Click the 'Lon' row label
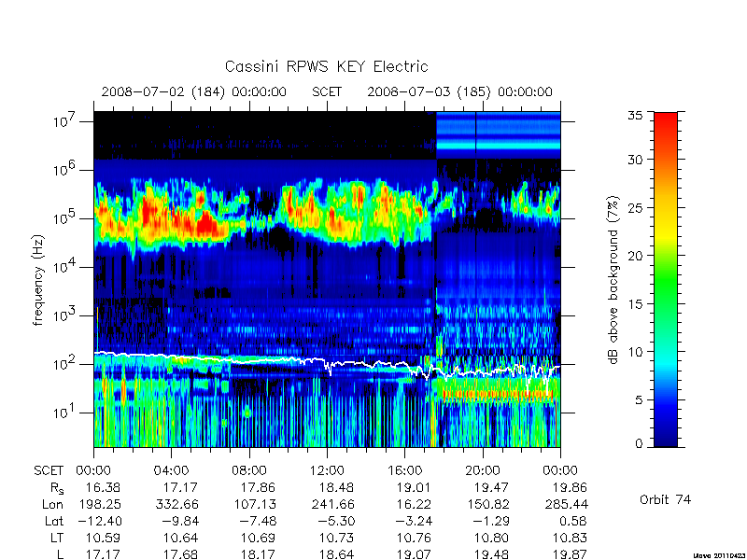Screen dimensions: 747x560 point(52,504)
